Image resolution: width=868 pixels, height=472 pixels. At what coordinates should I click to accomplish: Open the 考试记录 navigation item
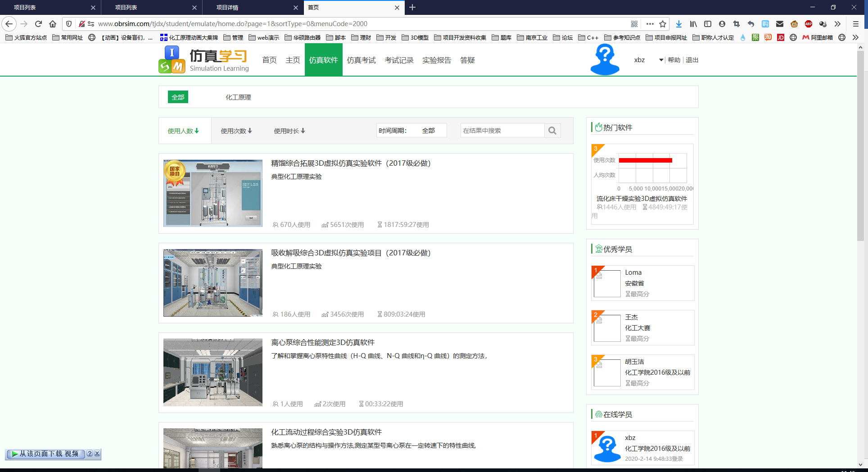[399, 60]
